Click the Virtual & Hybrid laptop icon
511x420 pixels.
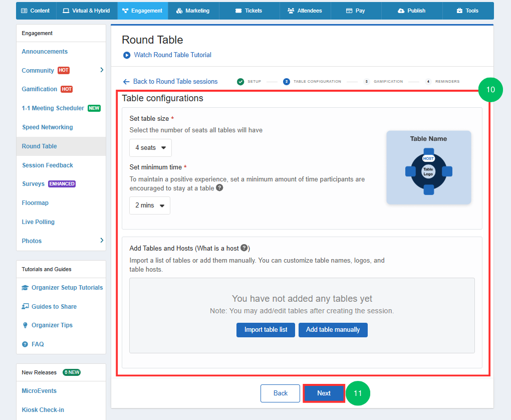click(66, 11)
